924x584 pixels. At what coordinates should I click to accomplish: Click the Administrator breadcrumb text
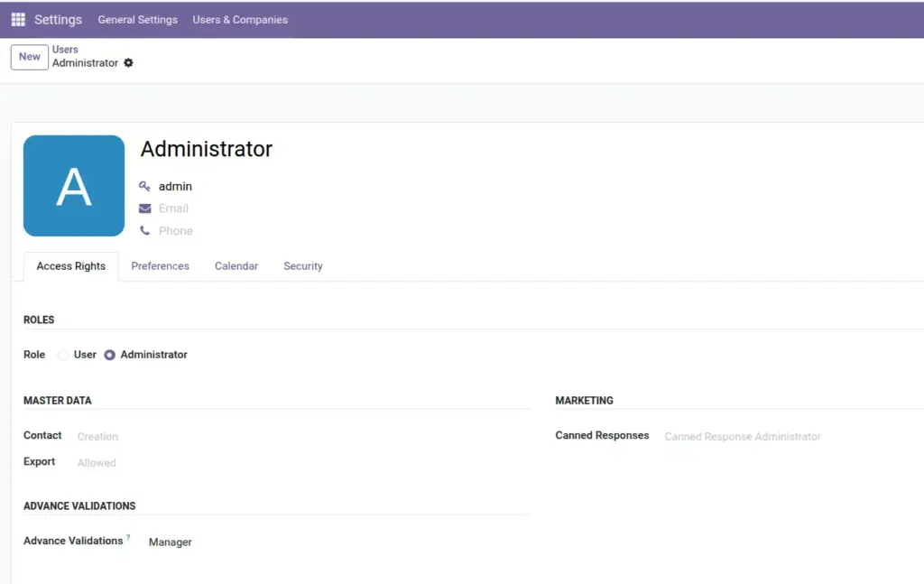coord(85,63)
